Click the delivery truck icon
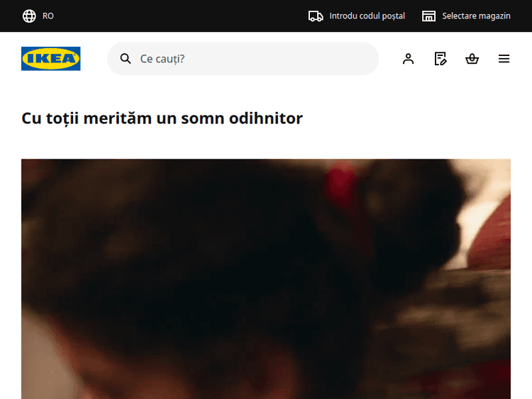This screenshot has width=532, height=399. click(x=316, y=16)
